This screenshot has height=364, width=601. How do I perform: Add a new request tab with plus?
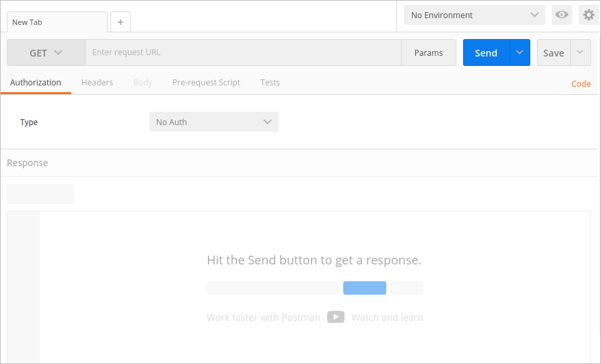pyautogui.click(x=120, y=22)
